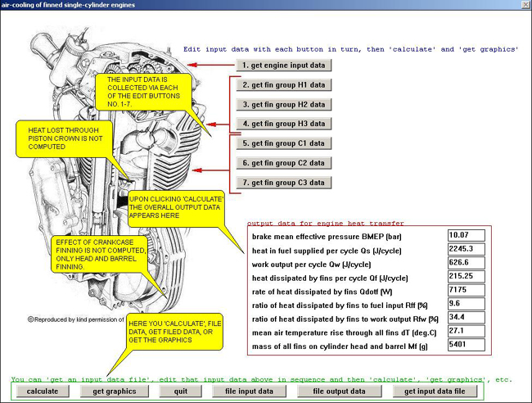532x403 pixels.
Task: Click 'mean air temperature rise' label
Action: point(344,333)
